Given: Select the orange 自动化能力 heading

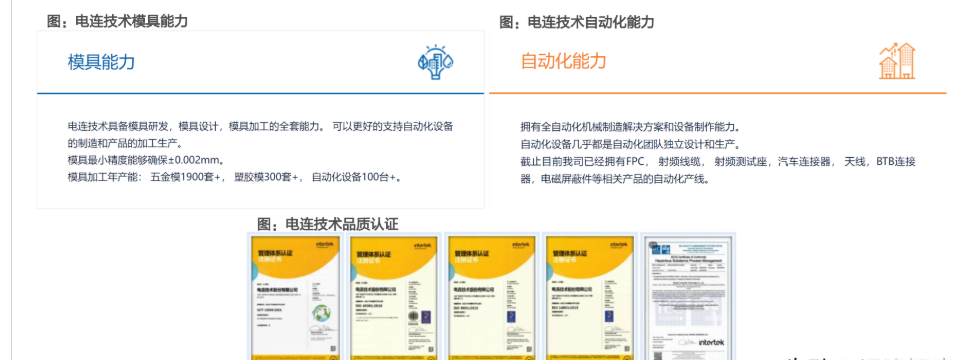Looking at the screenshot, I should [564, 61].
